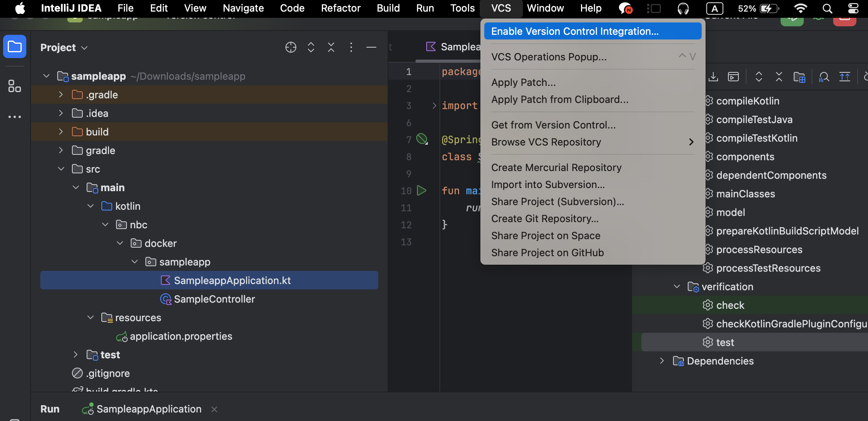Close the SampleappApplication run tab
The height and width of the screenshot is (421, 868).
[214, 409]
